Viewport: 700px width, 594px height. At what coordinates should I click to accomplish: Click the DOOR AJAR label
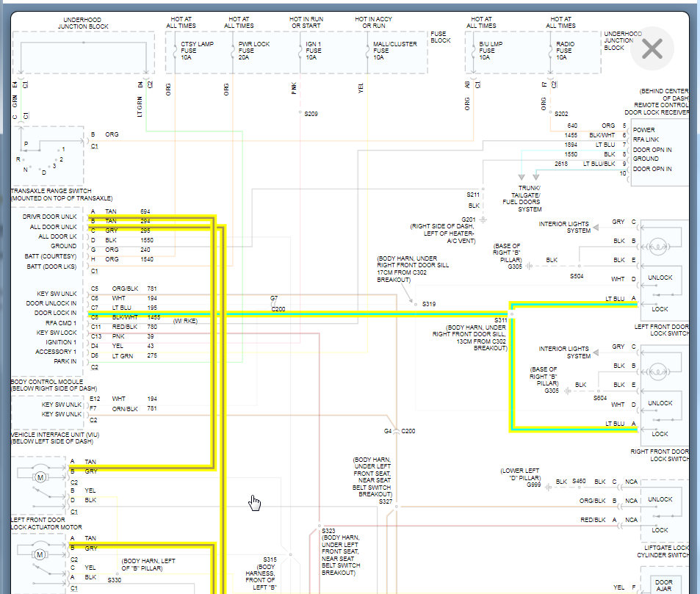point(664,585)
